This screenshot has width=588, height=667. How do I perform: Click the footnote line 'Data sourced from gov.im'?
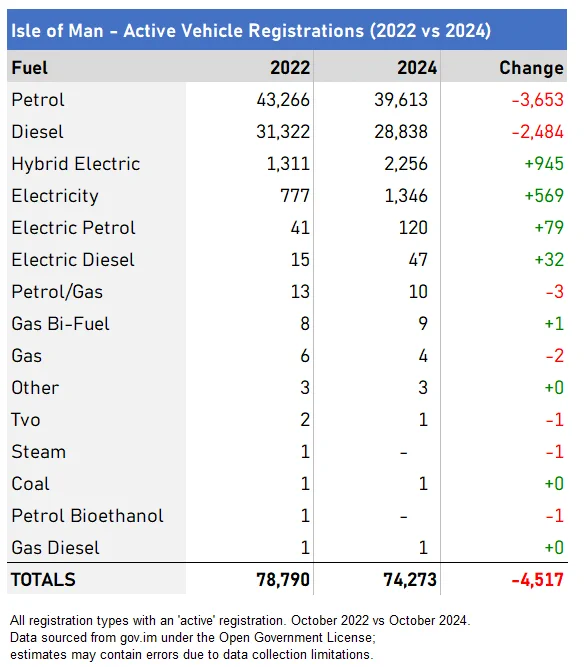click(x=193, y=638)
